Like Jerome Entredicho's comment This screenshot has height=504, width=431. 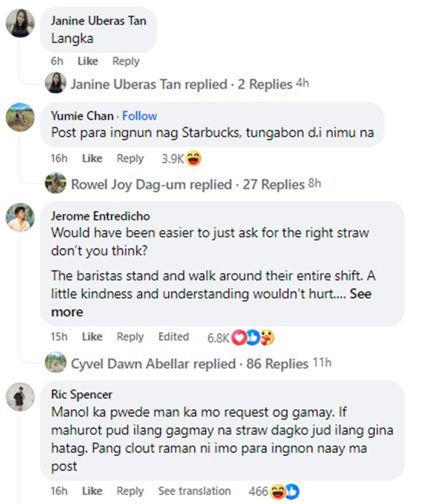[x=92, y=337]
